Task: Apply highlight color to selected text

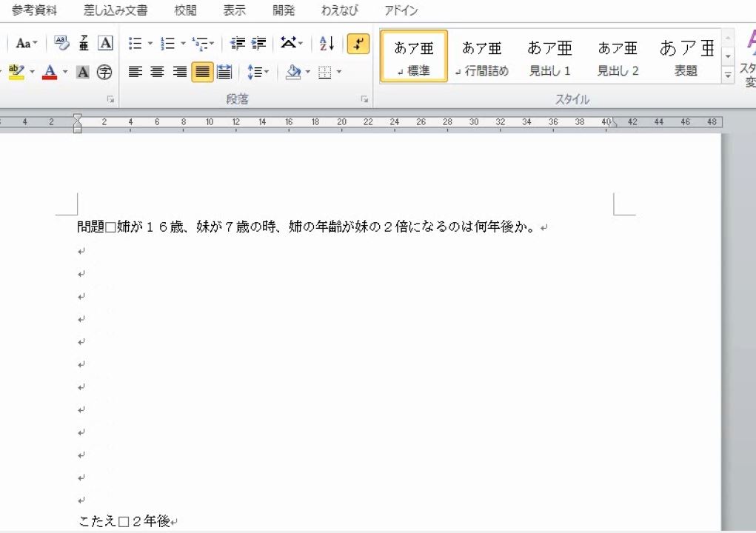Action: (15, 71)
